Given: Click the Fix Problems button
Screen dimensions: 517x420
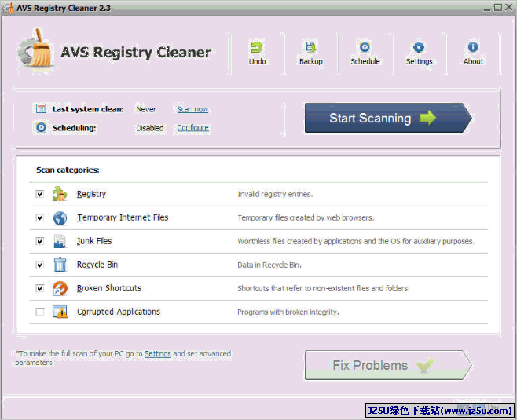Looking at the screenshot, I should pyautogui.click(x=388, y=365).
